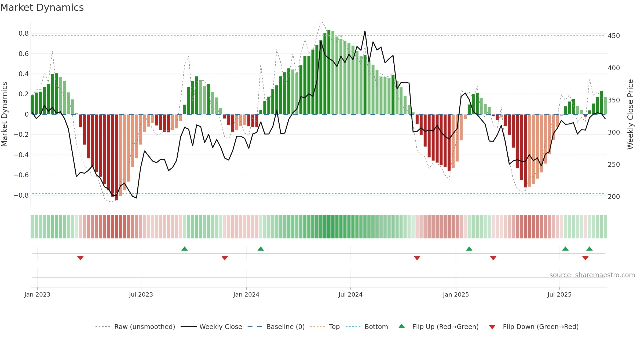Click the −0.8 left axis tick label

[x=21, y=195]
